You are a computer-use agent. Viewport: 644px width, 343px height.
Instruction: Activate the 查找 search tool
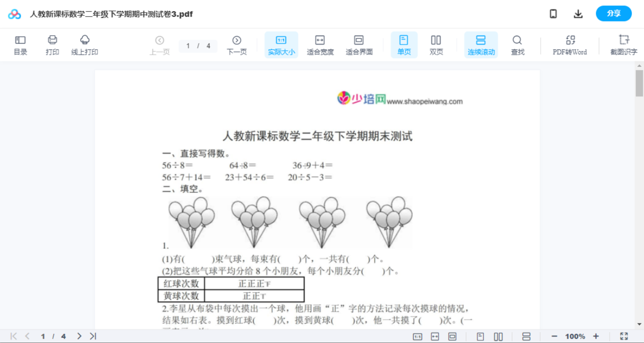click(517, 45)
